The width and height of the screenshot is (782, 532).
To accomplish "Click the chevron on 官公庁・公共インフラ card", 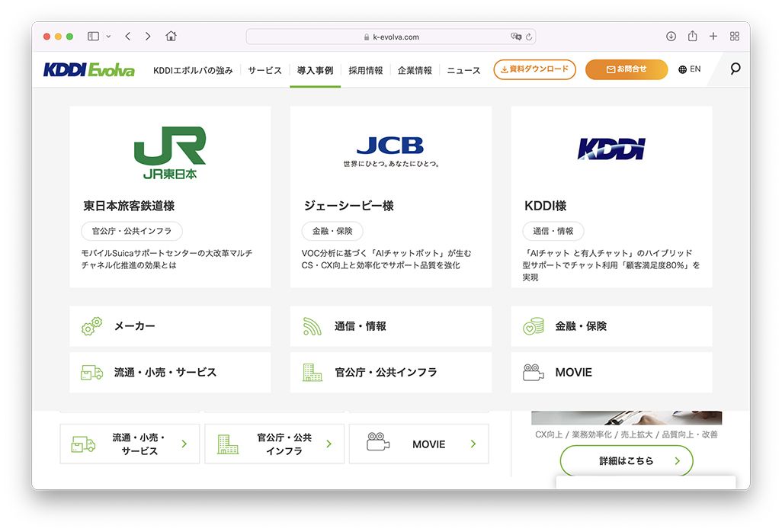I will point(329,444).
